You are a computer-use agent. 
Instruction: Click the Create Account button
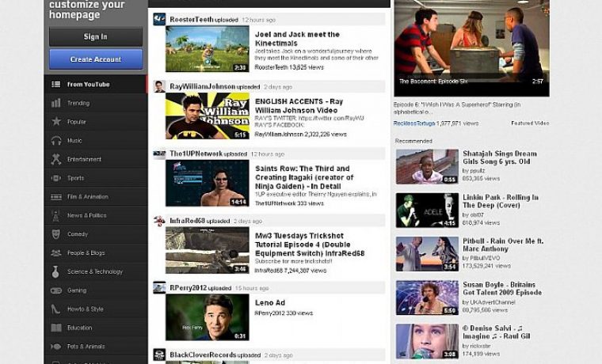tap(96, 59)
